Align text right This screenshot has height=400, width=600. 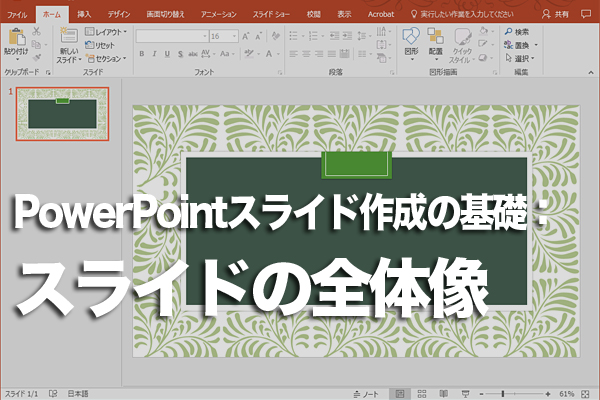click(x=319, y=54)
